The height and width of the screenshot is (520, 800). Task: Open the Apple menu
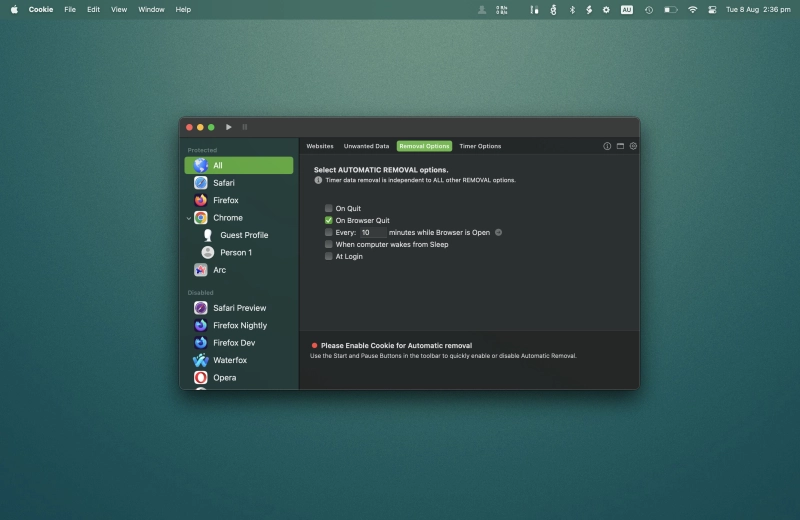(x=14, y=9)
